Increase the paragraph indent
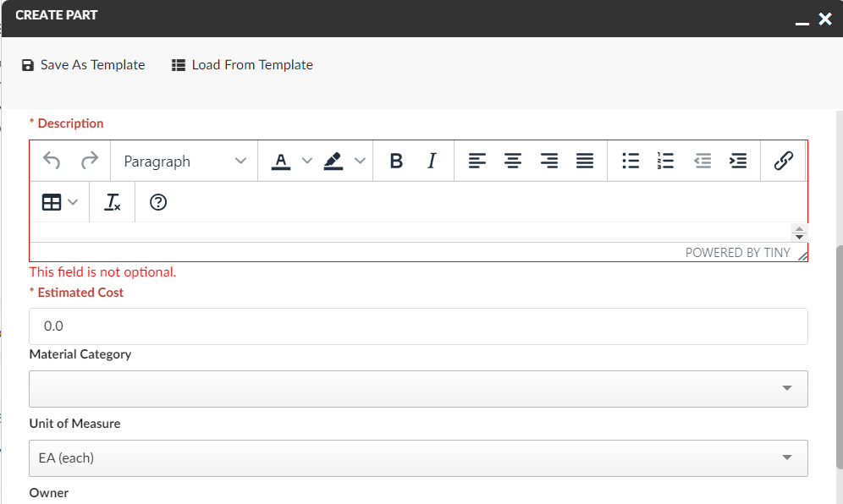843x504 pixels. pyautogui.click(x=738, y=161)
